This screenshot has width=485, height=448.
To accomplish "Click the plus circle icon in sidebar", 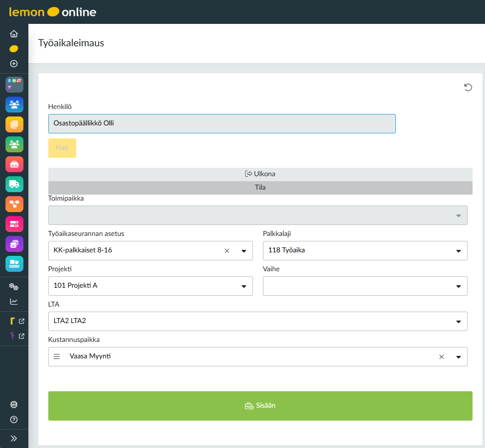I will (x=14, y=64).
